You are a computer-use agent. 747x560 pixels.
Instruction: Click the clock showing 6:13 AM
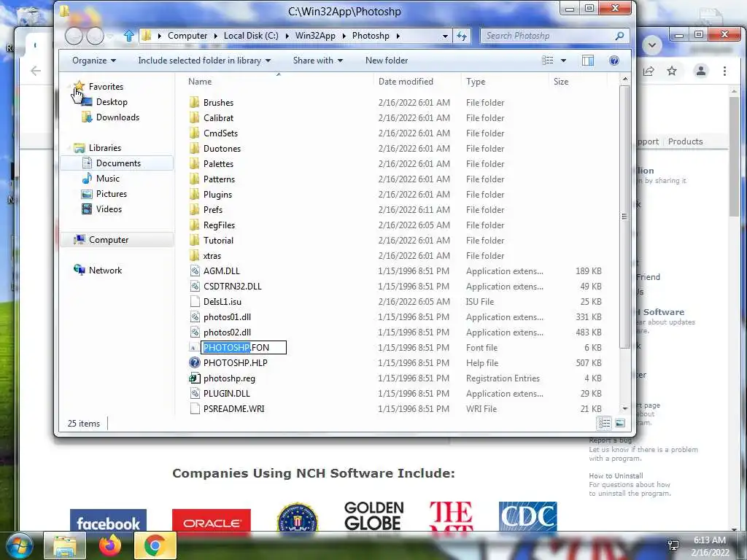coord(709,540)
